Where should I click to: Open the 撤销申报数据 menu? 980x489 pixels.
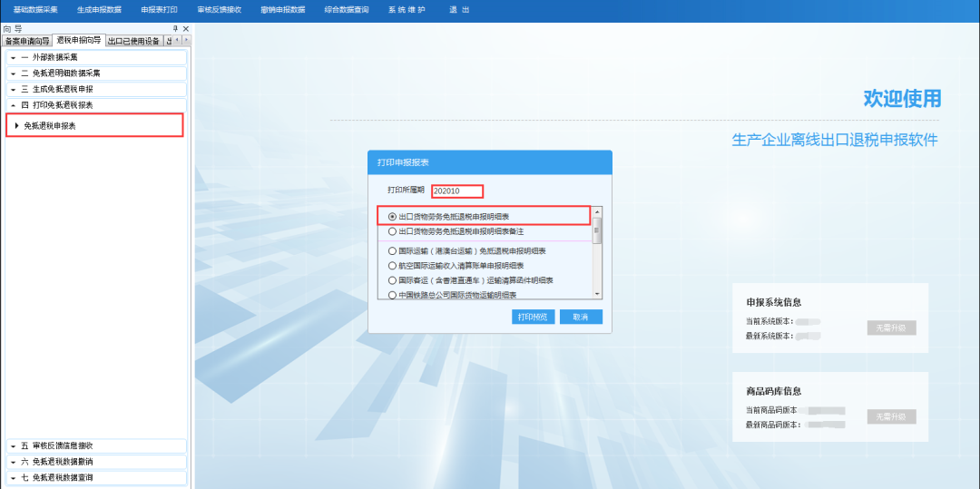click(283, 10)
